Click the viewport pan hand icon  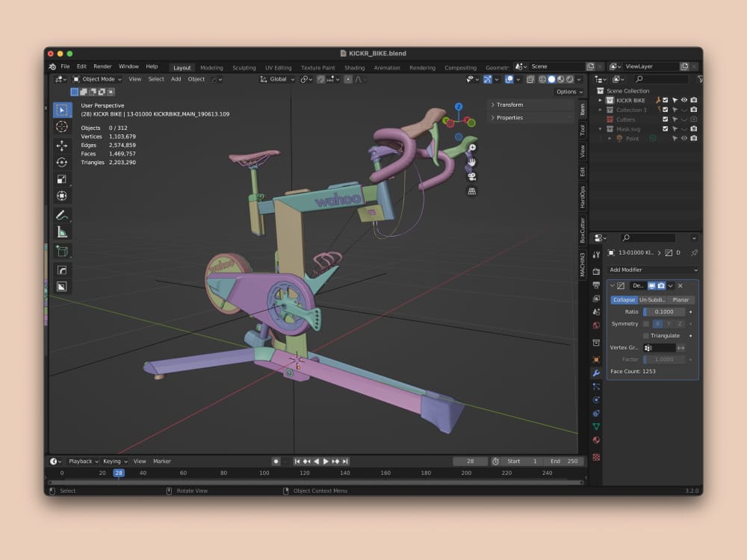pos(471,162)
